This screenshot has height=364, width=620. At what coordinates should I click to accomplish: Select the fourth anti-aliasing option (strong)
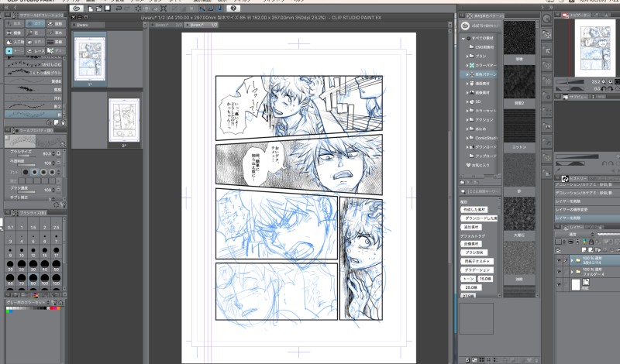pos(52,172)
